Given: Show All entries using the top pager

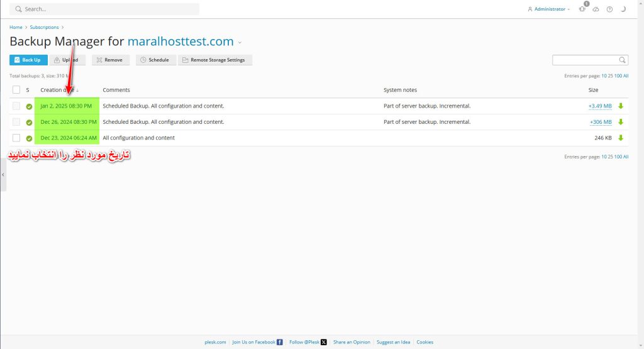Looking at the screenshot, I should [x=626, y=76].
